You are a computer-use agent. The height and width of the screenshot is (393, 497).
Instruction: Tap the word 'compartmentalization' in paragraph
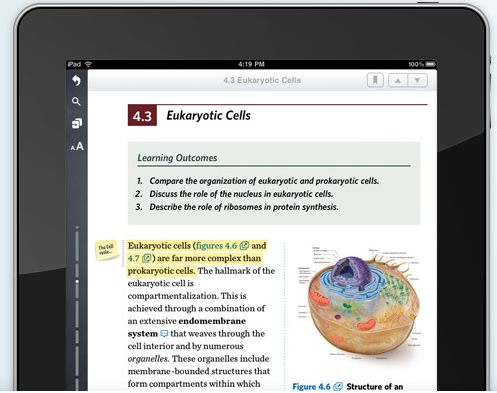tap(172, 296)
